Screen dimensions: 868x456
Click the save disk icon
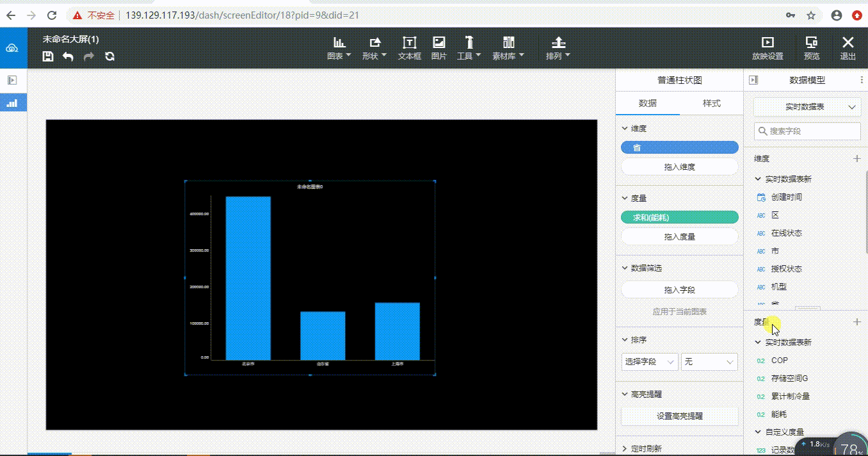pos(48,56)
